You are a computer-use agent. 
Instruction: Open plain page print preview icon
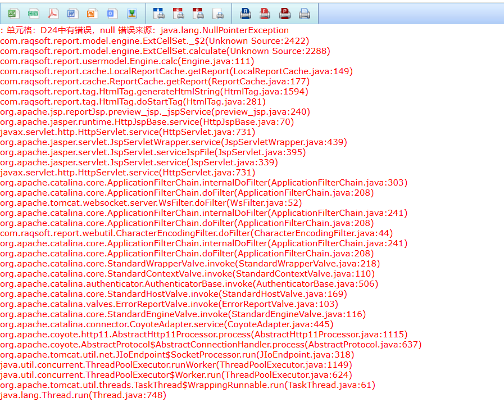[218, 13]
